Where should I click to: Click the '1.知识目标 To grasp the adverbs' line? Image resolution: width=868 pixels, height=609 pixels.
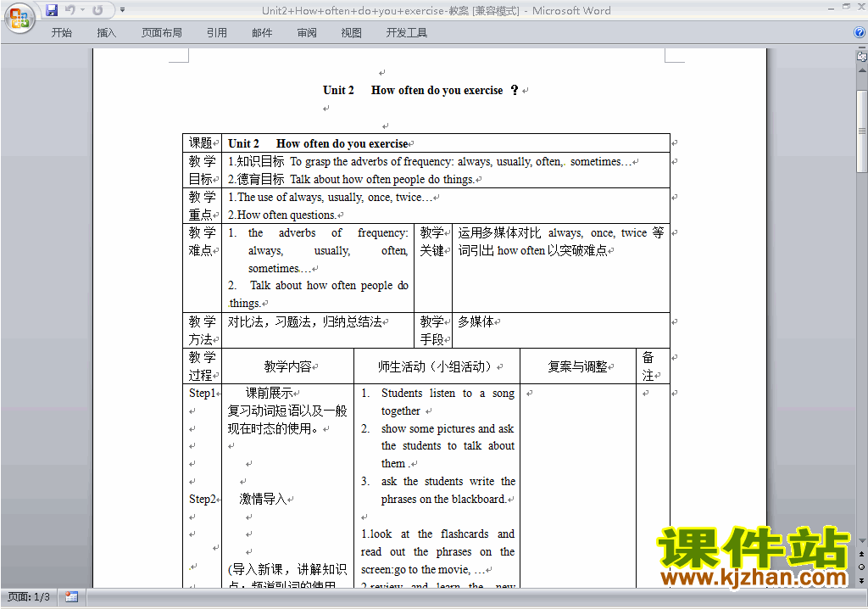click(430, 161)
